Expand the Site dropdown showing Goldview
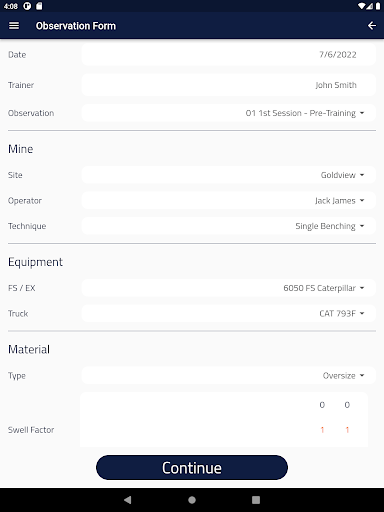Screen dimensions: 384x512 [228, 175]
